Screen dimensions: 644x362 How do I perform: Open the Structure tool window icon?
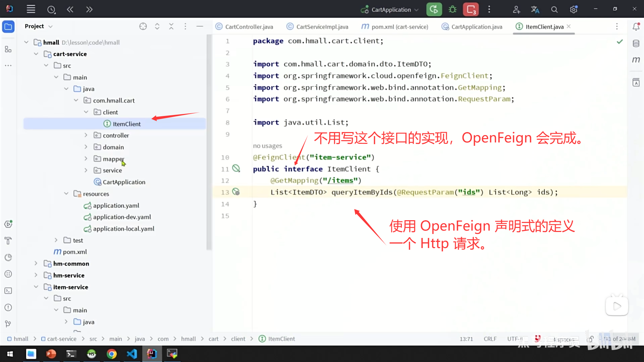click(8, 50)
